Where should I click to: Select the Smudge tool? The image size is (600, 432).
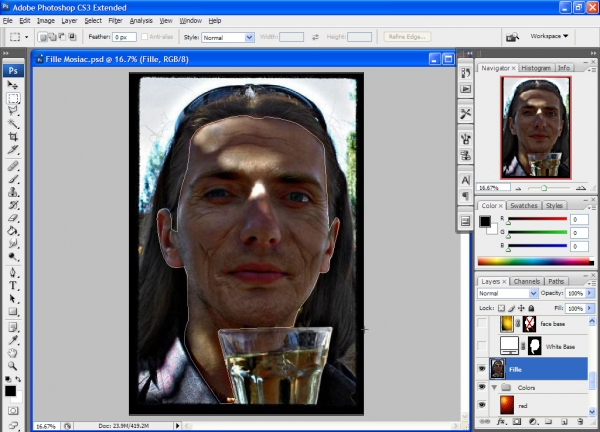pos(13,243)
